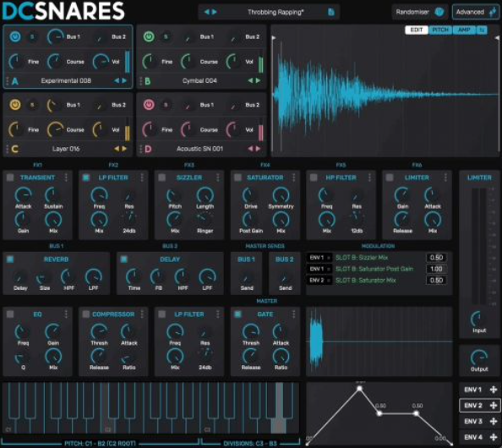Solo layer C with S button
The height and width of the screenshot is (448, 502).
click(x=32, y=105)
